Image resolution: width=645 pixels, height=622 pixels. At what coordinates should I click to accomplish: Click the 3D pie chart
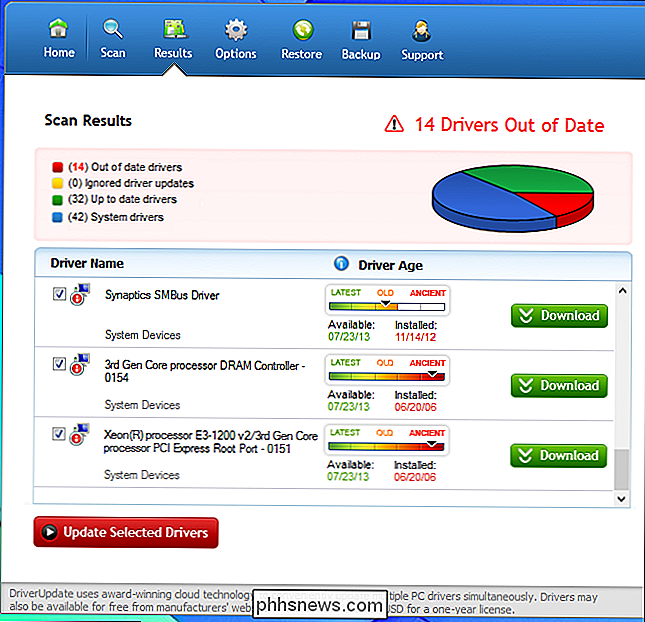coord(513,198)
